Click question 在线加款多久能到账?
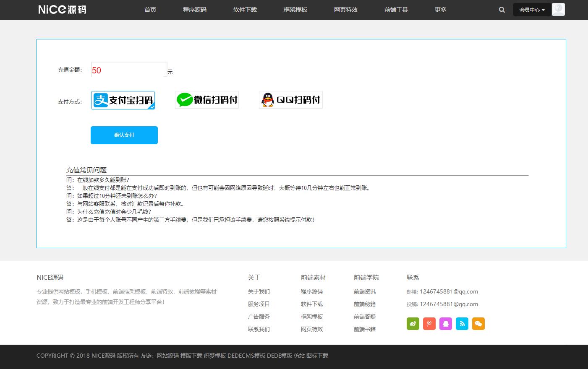 click(103, 180)
